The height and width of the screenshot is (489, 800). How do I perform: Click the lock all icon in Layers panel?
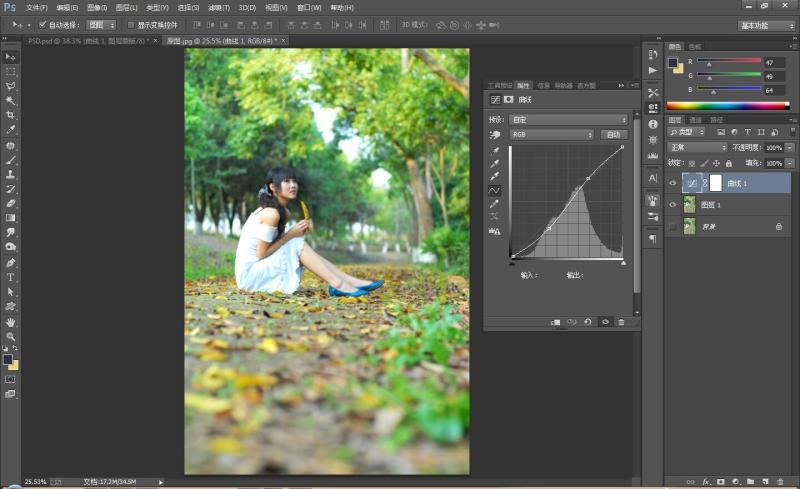729,163
